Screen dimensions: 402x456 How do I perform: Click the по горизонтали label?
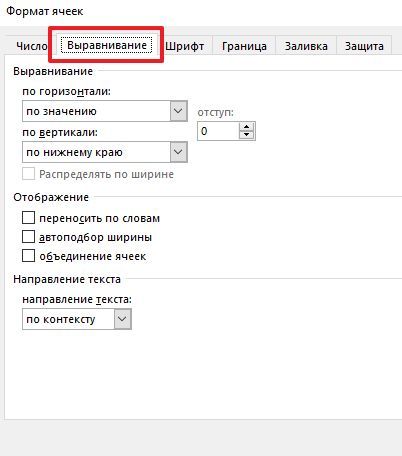pyautogui.click(x=66, y=91)
